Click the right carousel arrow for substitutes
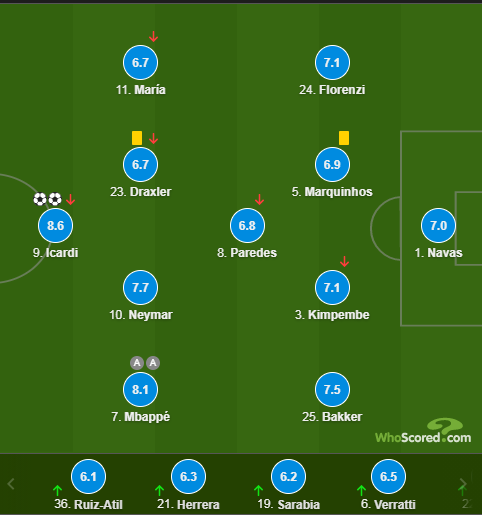Viewport: 482px width, 515px height. tap(463, 483)
